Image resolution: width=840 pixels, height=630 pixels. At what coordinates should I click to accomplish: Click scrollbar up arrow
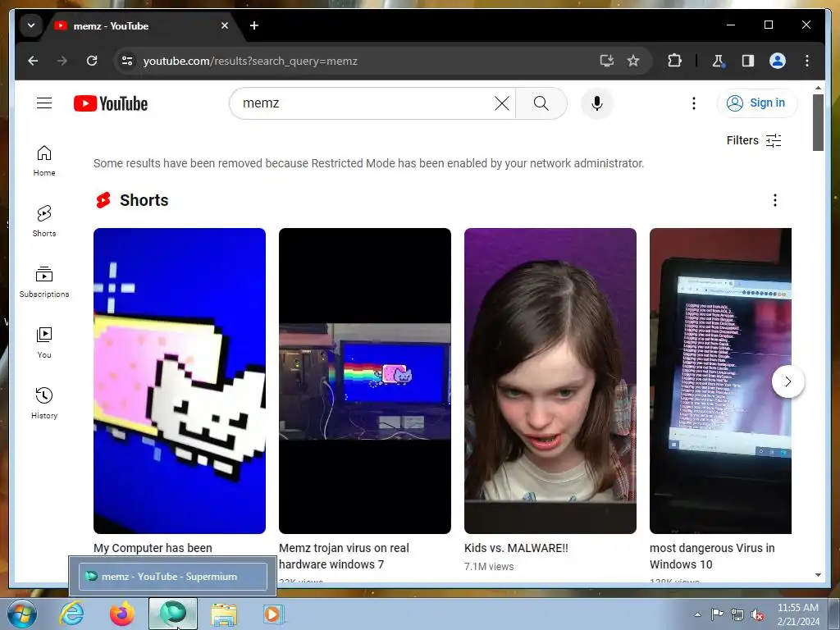(x=818, y=87)
